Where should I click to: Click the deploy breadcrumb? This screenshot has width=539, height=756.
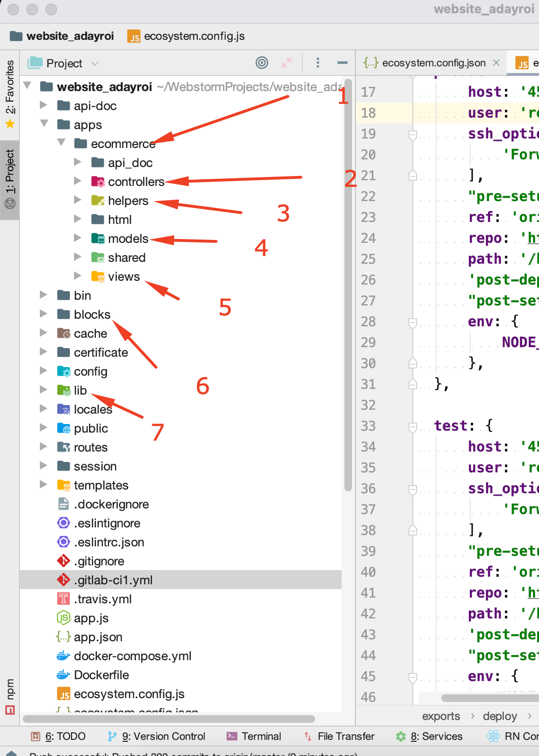500,716
